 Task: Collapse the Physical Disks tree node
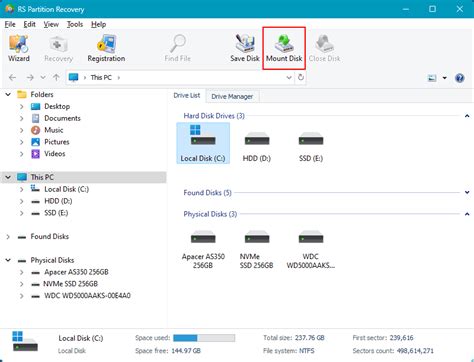pos(8,260)
